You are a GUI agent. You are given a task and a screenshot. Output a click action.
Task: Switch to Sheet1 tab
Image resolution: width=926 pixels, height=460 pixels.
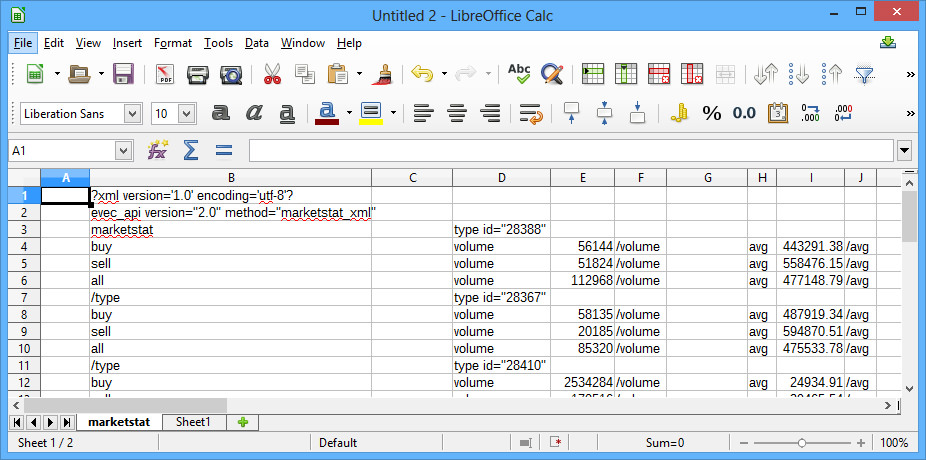(193, 422)
